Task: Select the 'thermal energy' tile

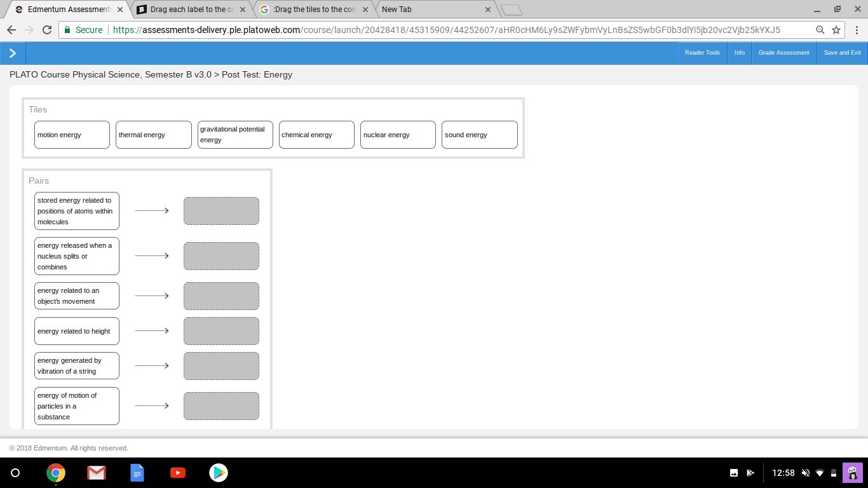Action: click(x=153, y=135)
